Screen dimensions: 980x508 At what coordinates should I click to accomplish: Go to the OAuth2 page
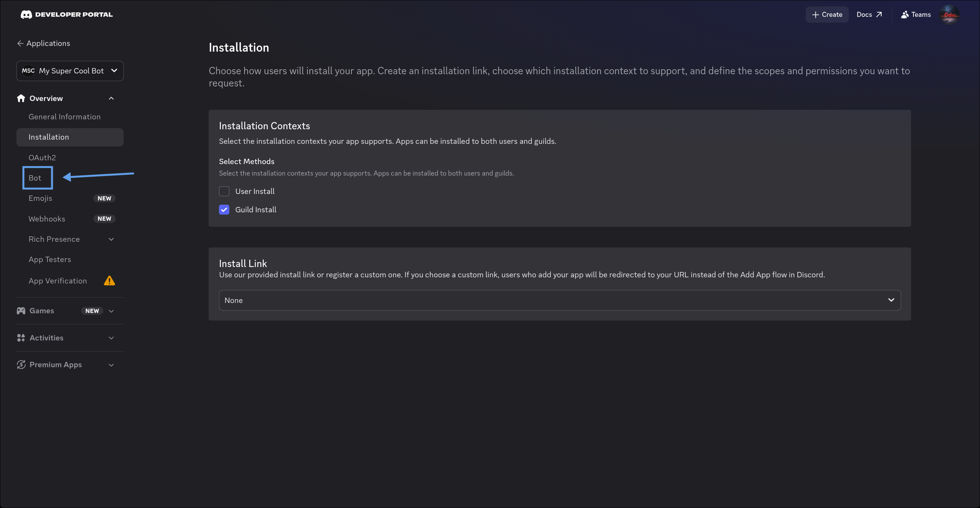click(x=42, y=158)
